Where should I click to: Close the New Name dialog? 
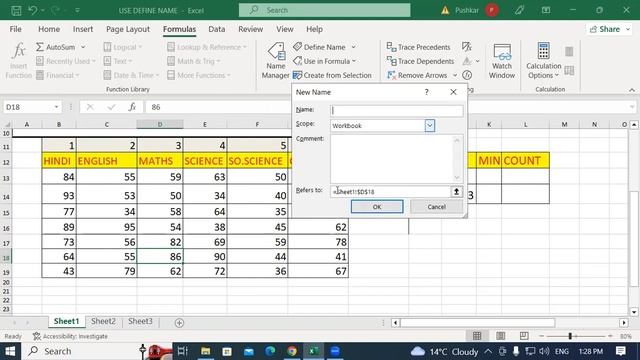(453, 92)
